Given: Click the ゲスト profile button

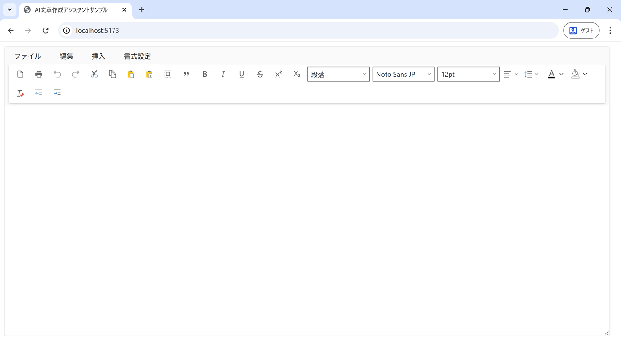Looking at the screenshot, I should click(581, 31).
